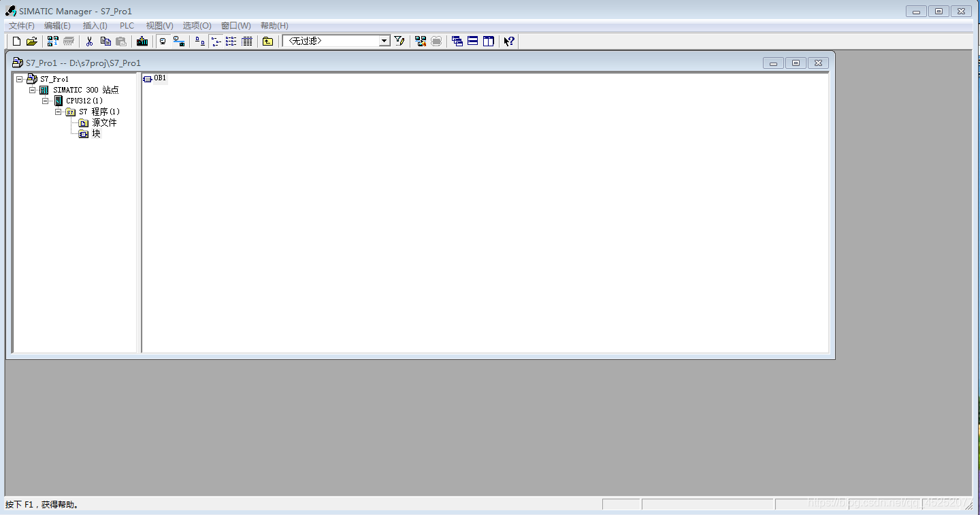Switch to the Offline view button
The image size is (980, 515).
(163, 41)
